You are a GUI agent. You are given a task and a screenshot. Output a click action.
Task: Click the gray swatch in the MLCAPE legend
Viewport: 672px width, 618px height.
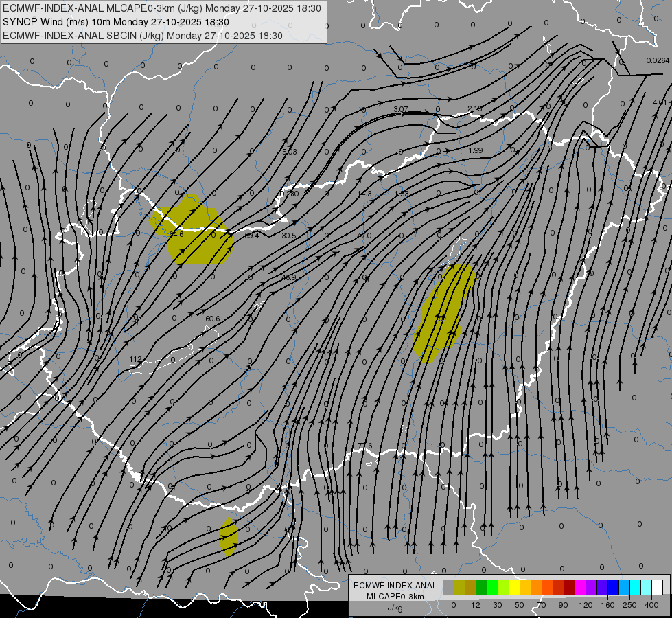coord(449,587)
